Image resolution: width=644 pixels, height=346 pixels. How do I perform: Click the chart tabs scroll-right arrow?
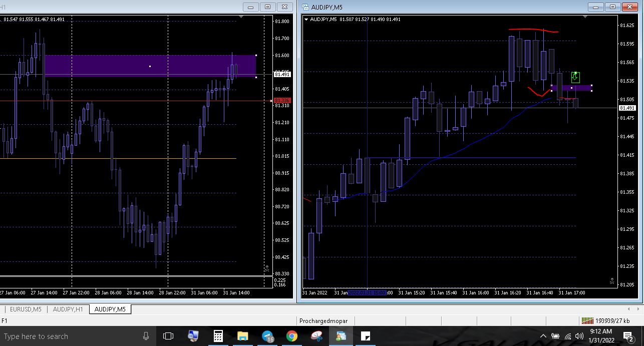coord(638,309)
